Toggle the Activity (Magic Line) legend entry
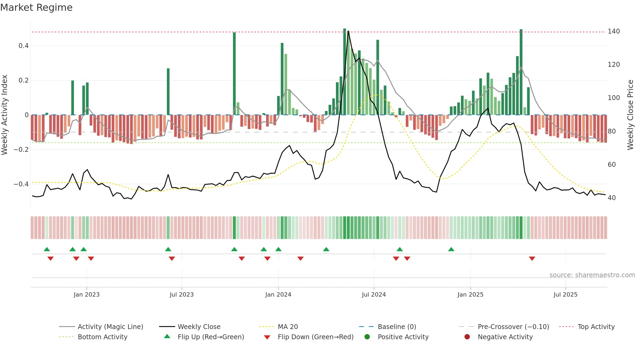 (x=101, y=327)
